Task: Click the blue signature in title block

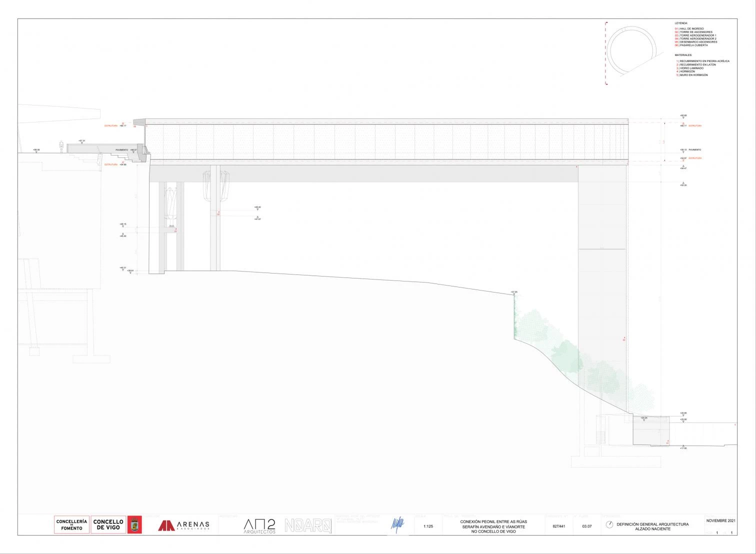Action: point(397,524)
